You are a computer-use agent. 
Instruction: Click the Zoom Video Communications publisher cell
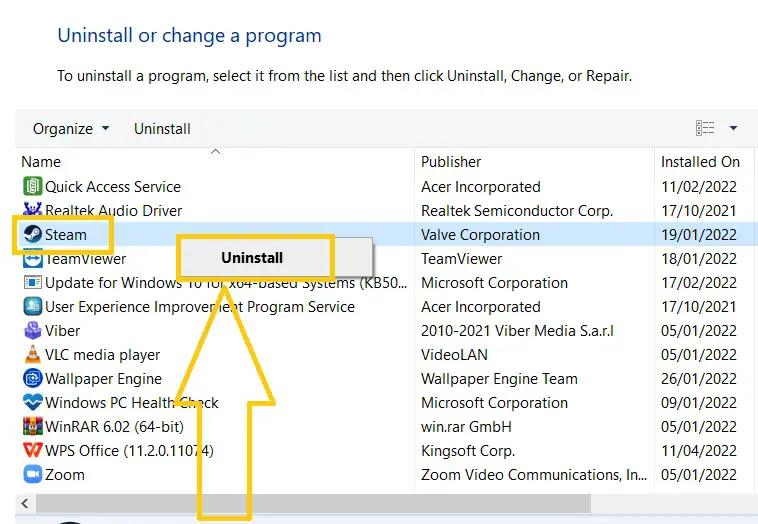coord(534,475)
